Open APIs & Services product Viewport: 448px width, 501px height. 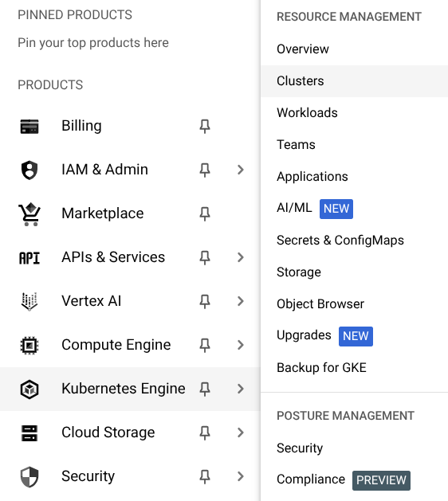pyautogui.click(x=113, y=257)
